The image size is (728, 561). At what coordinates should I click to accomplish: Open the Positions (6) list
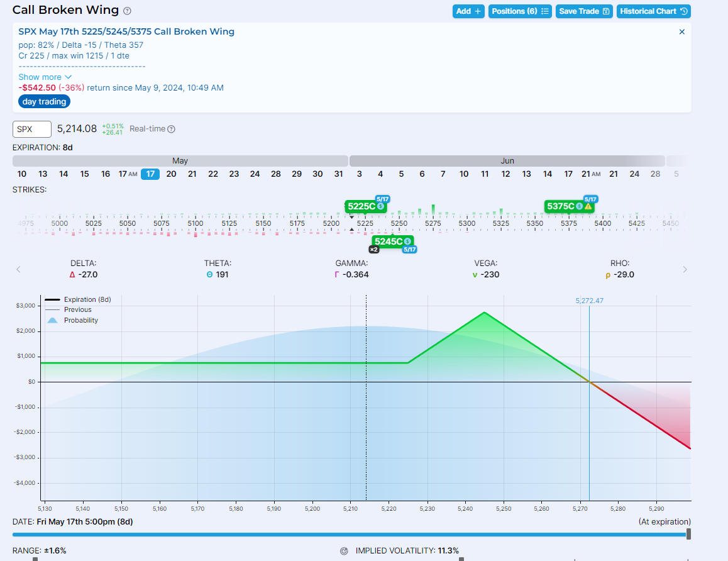pyautogui.click(x=521, y=11)
